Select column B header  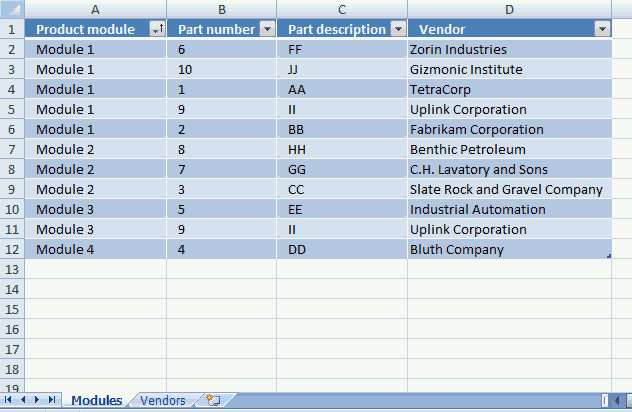click(x=222, y=9)
